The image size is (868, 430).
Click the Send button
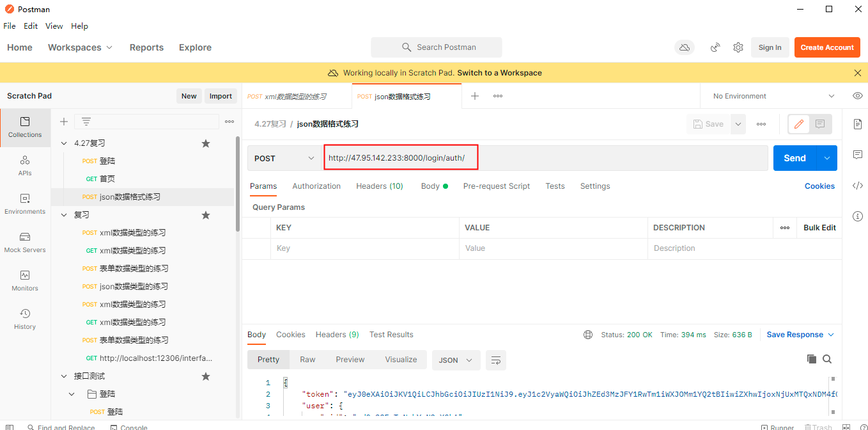795,158
